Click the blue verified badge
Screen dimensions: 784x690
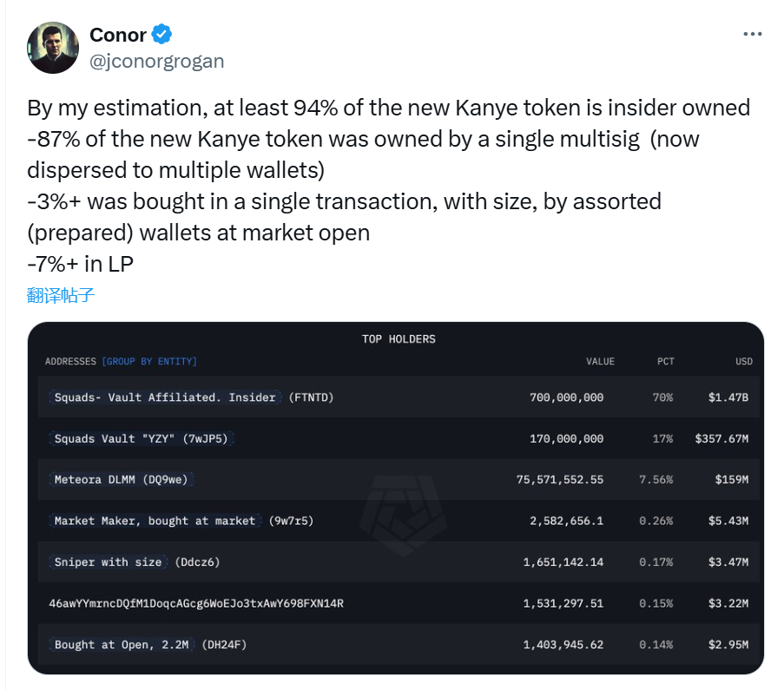(x=162, y=35)
